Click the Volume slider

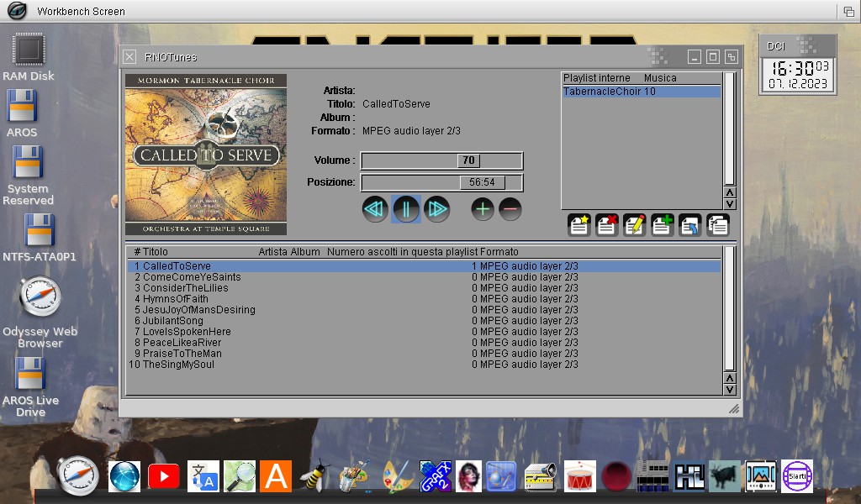pyautogui.click(x=441, y=160)
